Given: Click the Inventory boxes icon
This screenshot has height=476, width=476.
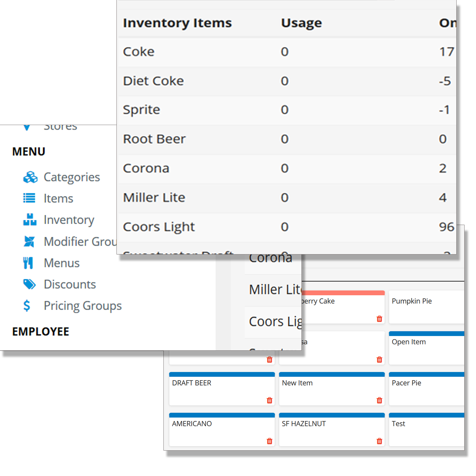Looking at the screenshot, I should click(x=30, y=220).
